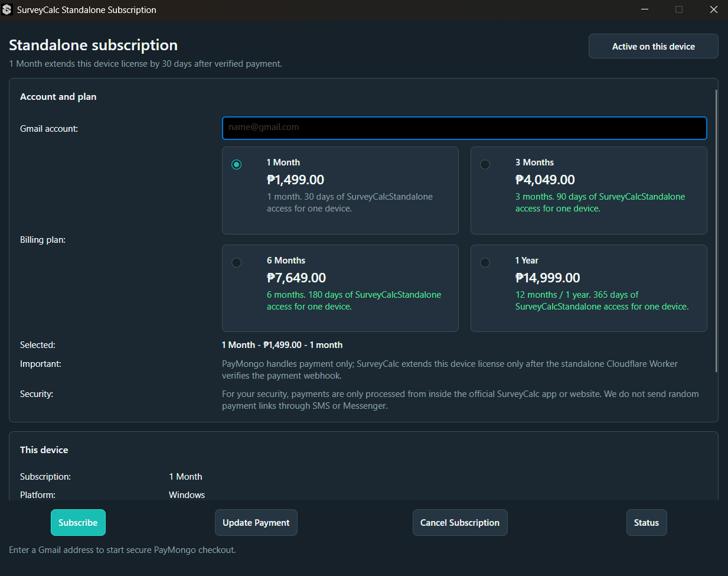Click the 'Standalone subscription' heading
728x576 pixels.
click(x=93, y=45)
